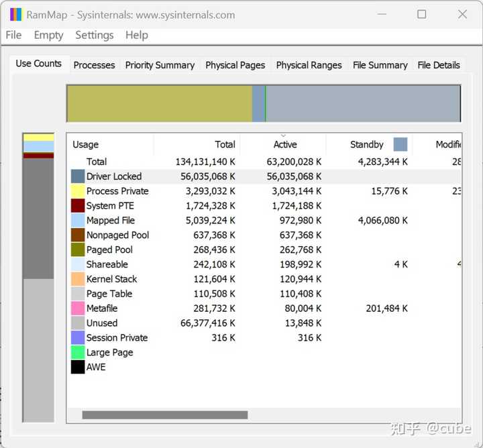Click the Session Private purple swatch
This screenshot has height=448, width=483.
click(78, 338)
